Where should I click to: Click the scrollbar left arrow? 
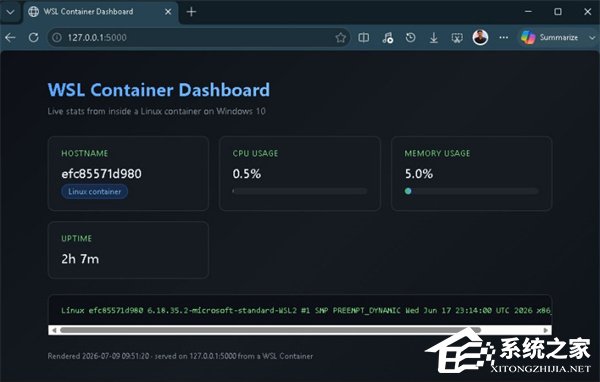click(x=54, y=330)
